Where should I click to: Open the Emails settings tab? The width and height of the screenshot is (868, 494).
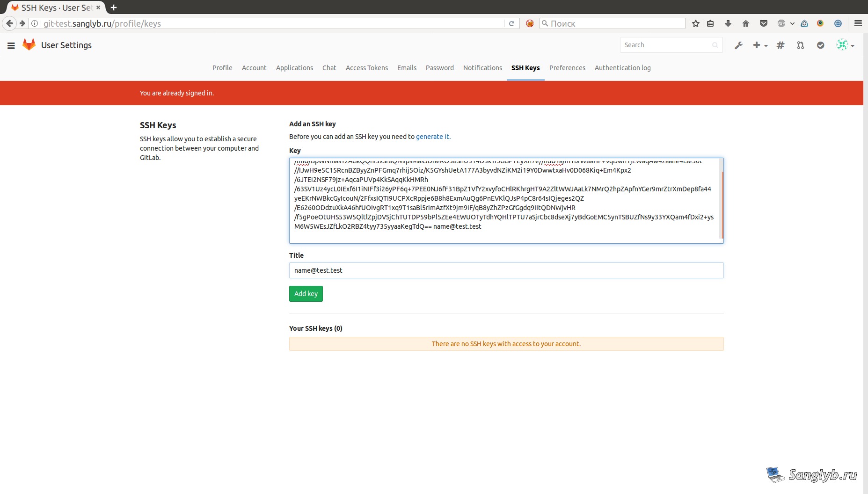point(407,68)
